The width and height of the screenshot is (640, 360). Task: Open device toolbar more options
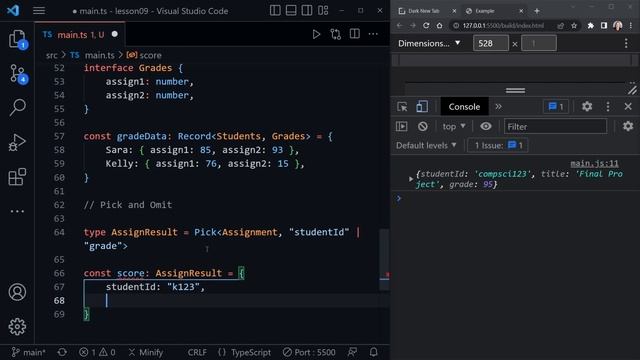tap(626, 43)
